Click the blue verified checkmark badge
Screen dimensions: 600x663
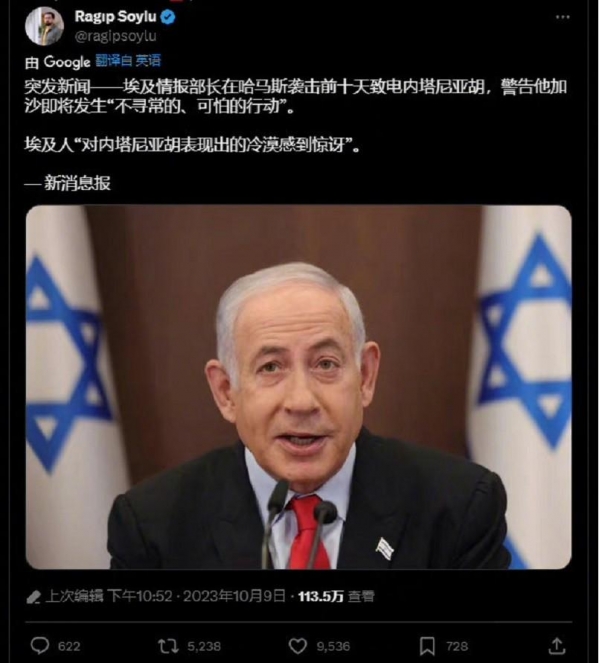pos(168,17)
